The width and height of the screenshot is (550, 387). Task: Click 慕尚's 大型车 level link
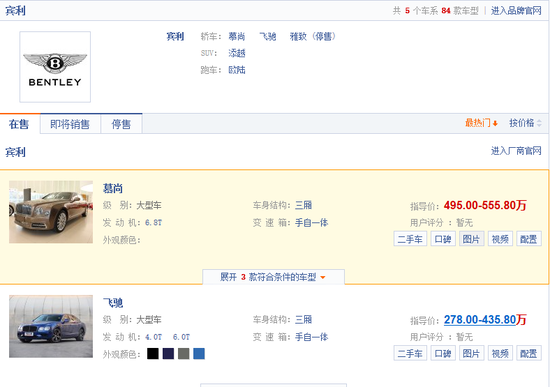click(x=149, y=205)
